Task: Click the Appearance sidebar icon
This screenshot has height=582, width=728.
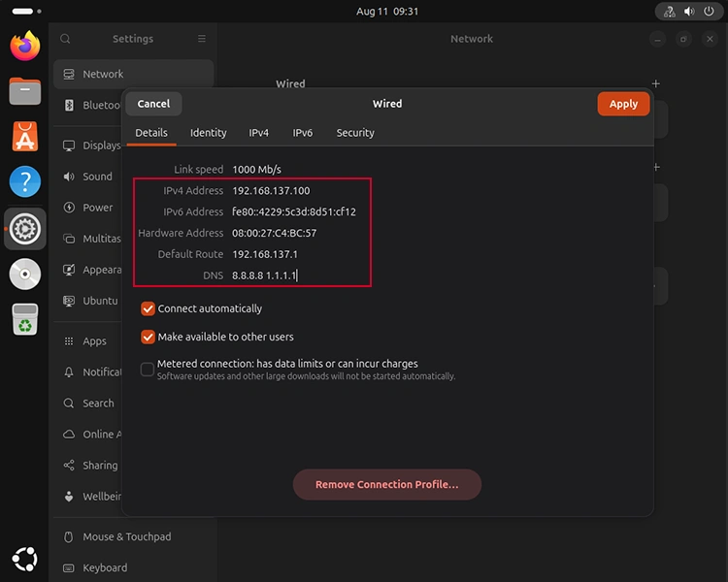Action: (x=69, y=270)
